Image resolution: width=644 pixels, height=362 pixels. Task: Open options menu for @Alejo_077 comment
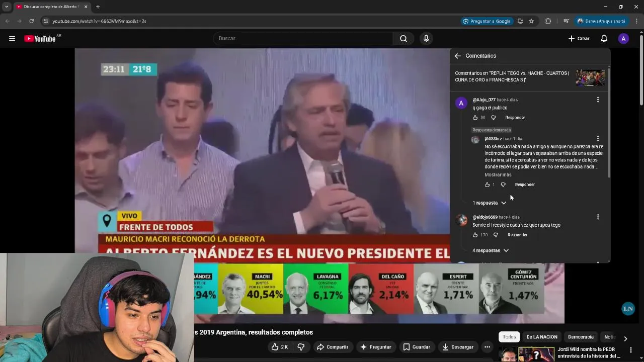pyautogui.click(x=598, y=100)
